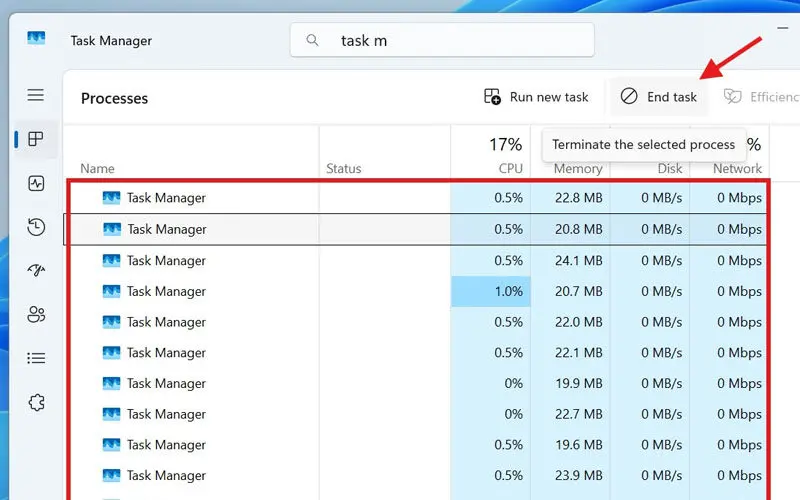Viewport: 800px width, 500px height.
Task: Open the hamburger navigation menu
Action: click(36, 95)
